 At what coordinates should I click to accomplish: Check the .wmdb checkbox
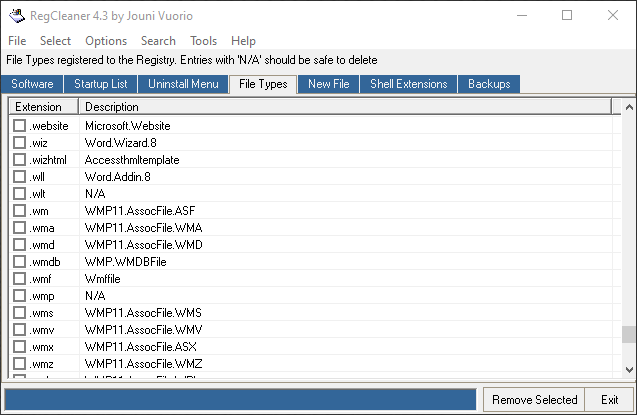[20, 262]
